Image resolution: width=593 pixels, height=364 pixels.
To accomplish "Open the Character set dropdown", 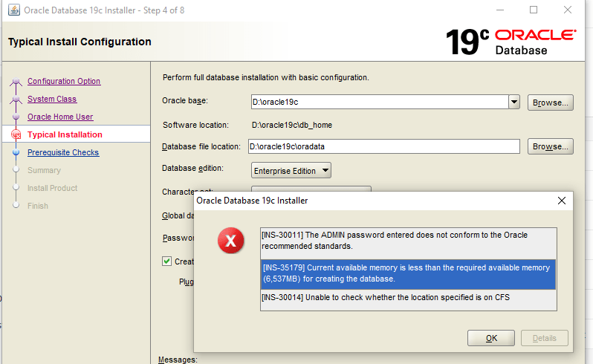I will point(312,189).
